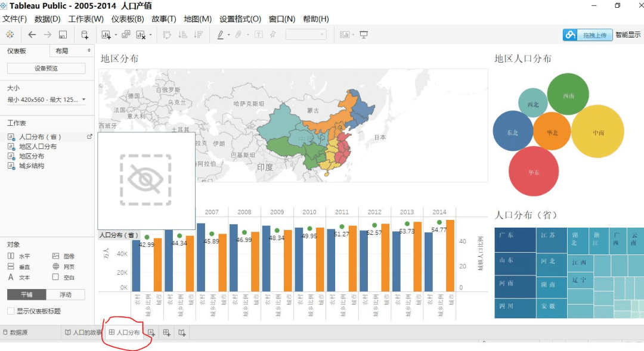Switch to the 人口分布 dashboard tab

pos(125,333)
